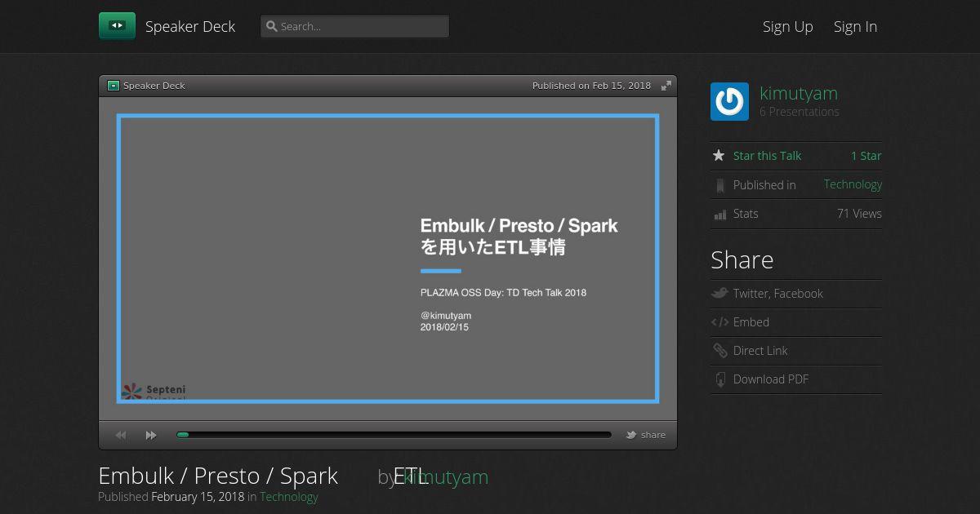
Task: Click the 'February 15, 2018' date text
Action: [198, 496]
